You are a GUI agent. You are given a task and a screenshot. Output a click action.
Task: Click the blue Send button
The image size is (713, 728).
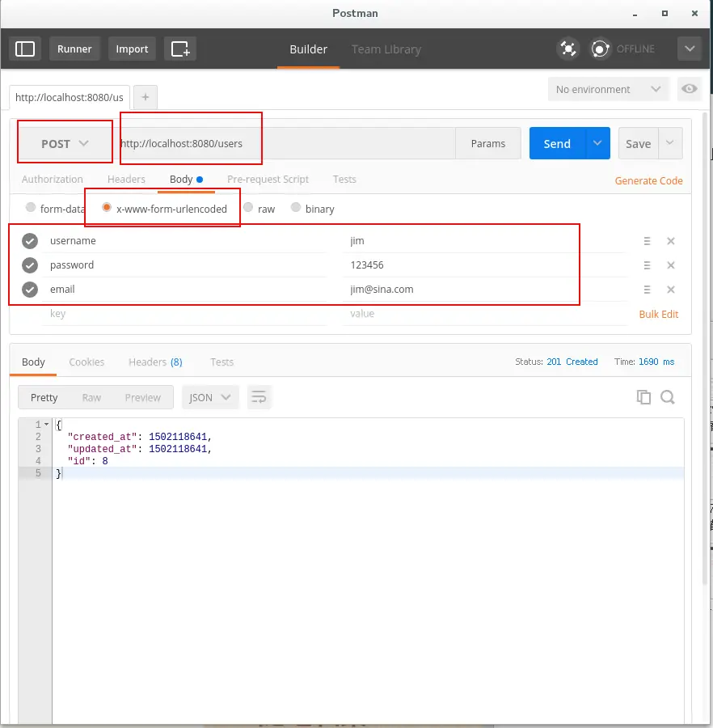pyautogui.click(x=557, y=143)
